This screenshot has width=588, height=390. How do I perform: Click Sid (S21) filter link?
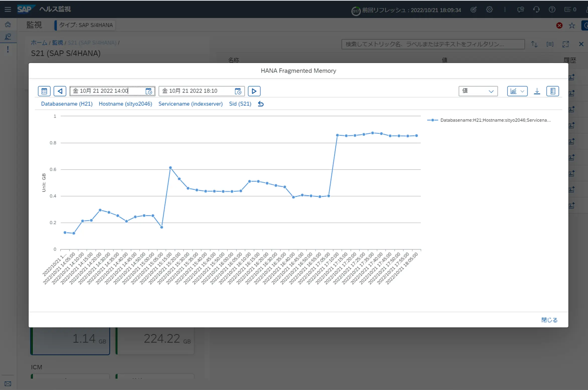pos(240,104)
